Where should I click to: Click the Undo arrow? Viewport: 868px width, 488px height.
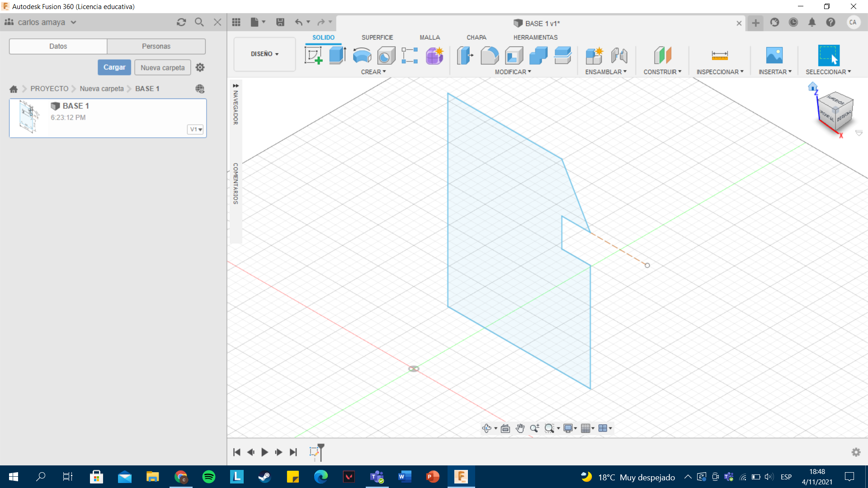(x=299, y=22)
